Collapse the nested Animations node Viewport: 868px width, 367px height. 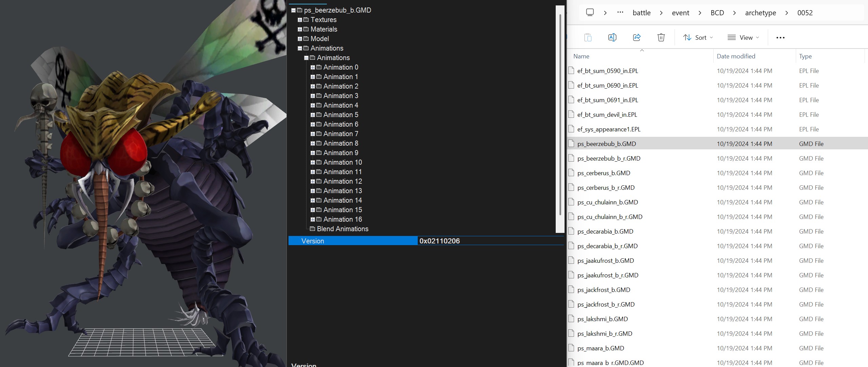click(x=307, y=58)
